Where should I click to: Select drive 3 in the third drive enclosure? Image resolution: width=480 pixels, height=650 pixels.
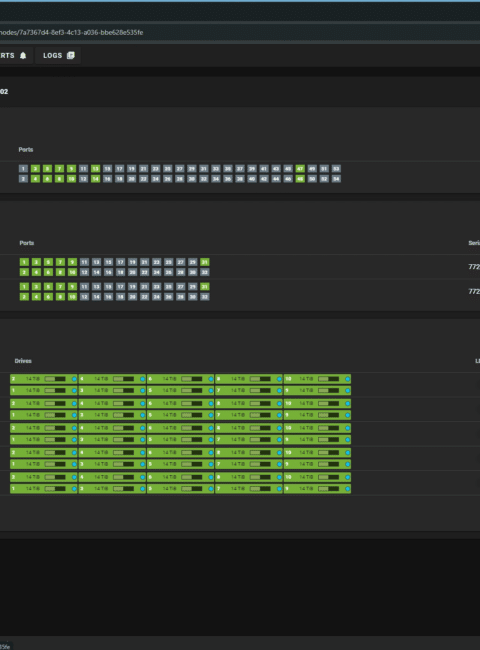pyautogui.click(x=112, y=439)
